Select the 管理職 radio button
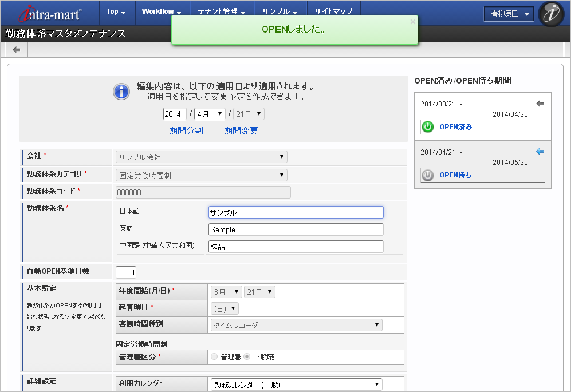Screen dimensions: 571x392 (214, 357)
